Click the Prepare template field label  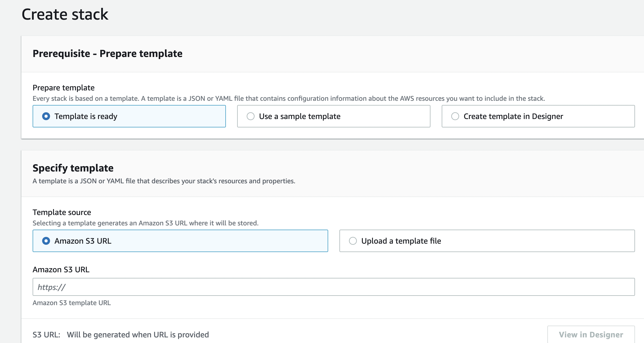(64, 88)
